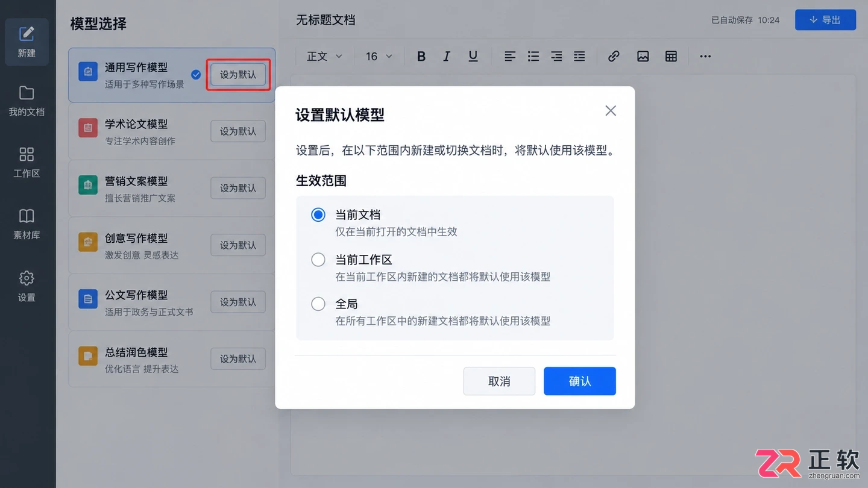Open more toolbar options ellipsis
This screenshot has height=488, width=868.
coord(705,56)
